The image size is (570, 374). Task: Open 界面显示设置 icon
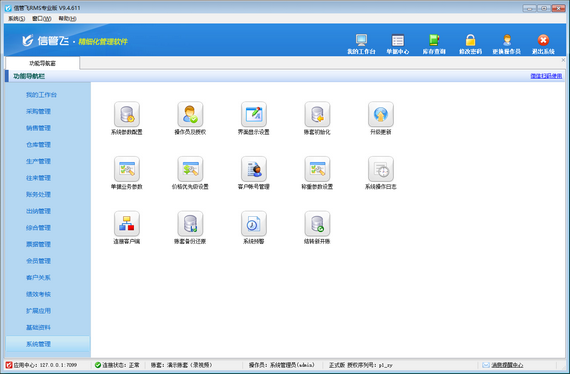(x=254, y=114)
